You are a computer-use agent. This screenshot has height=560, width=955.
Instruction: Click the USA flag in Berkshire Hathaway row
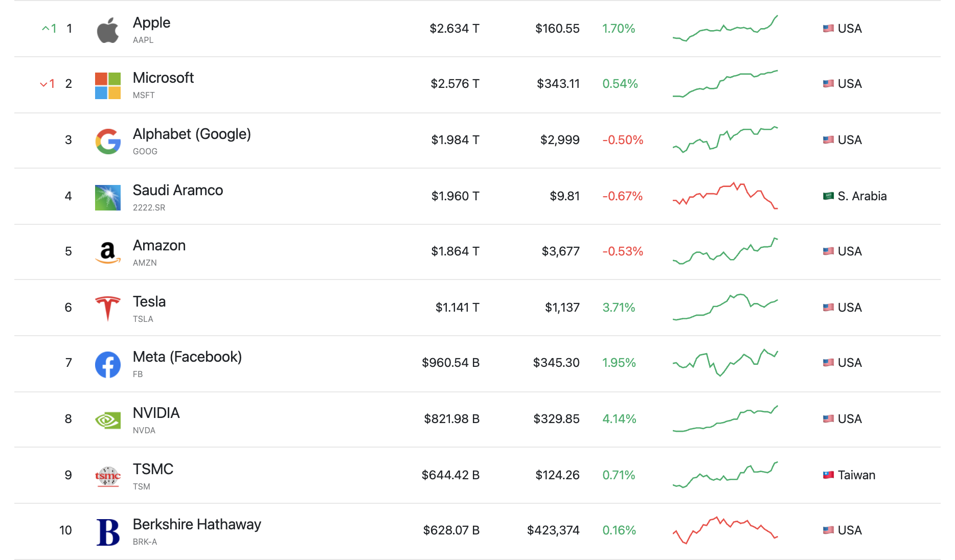pos(828,530)
